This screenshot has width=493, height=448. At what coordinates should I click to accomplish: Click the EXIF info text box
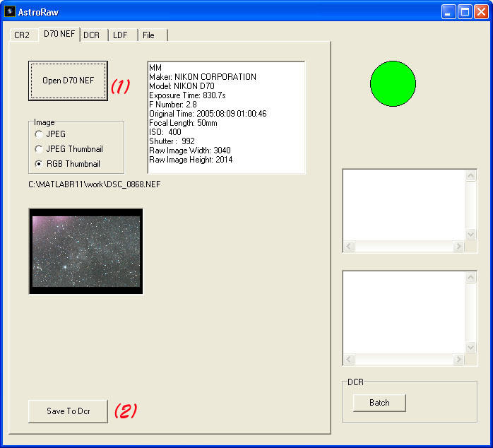(x=227, y=118)
